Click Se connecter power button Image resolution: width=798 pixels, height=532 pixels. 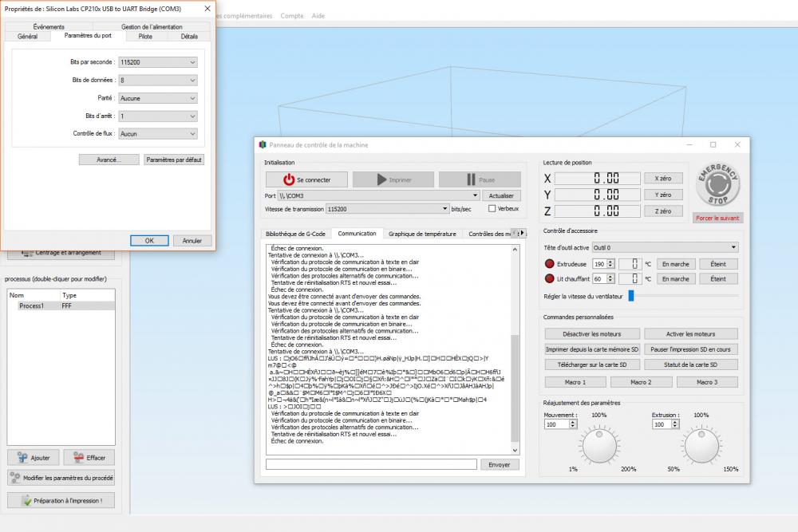[306, 179]
